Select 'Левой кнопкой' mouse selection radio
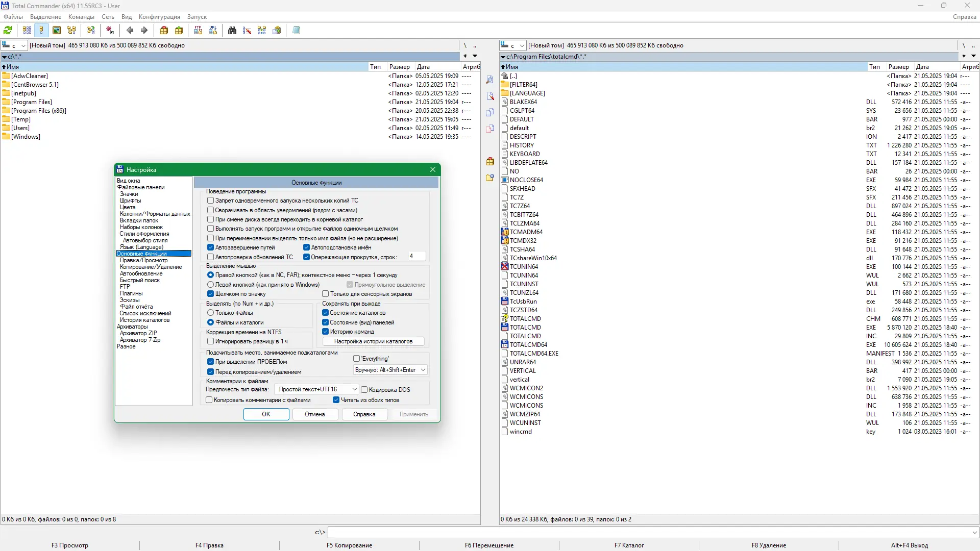The height and width of the screenshot is (551, 980). click(210, 285)
